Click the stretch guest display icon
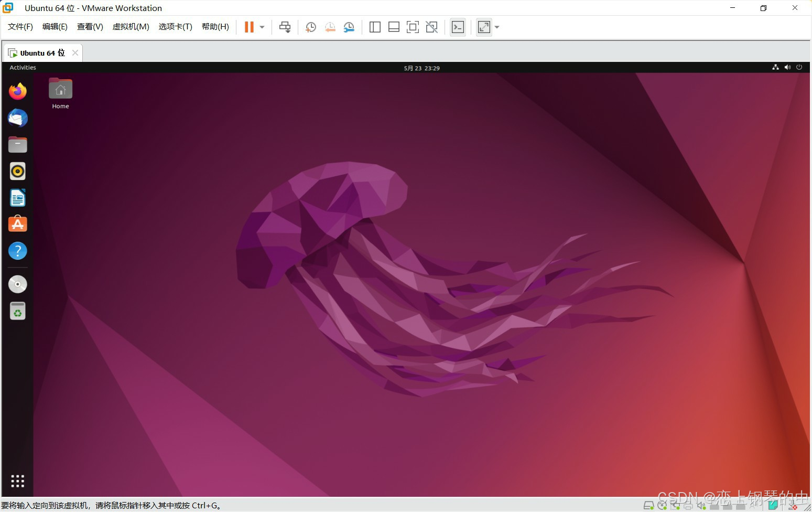The image size is (812, 512). click(484, 27)
